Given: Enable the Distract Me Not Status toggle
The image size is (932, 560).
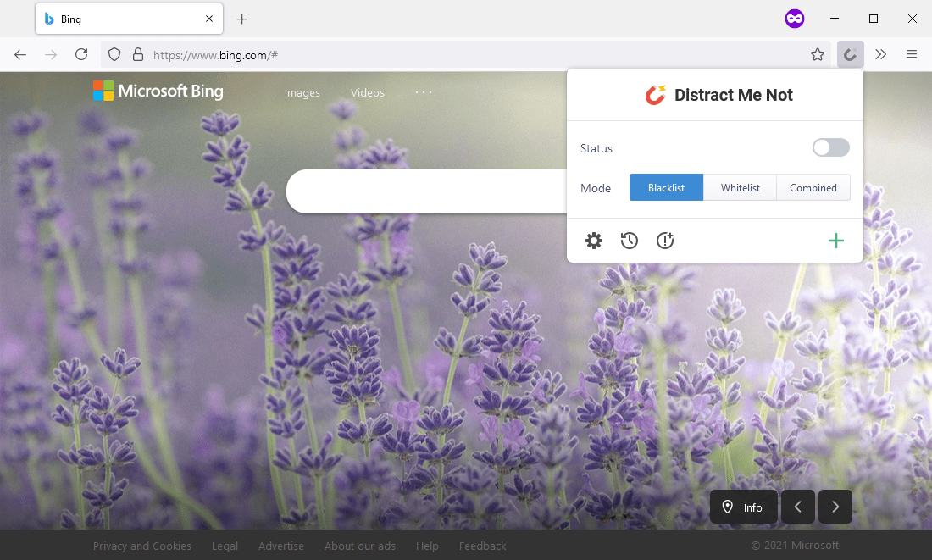Looking at the screenshot, I should tap(829, 147).
